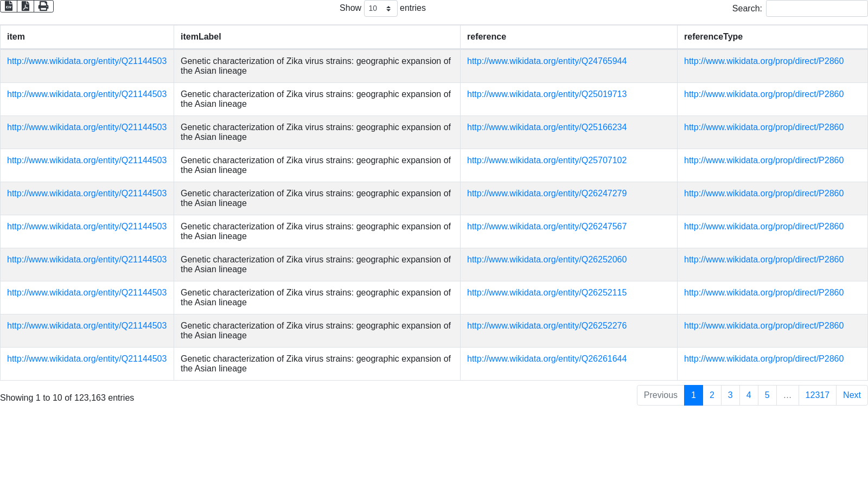Viewport: 868px width, 488px height.
Task: Focus the Search input field
Action: pyautogui.click(x=816, y=8)
